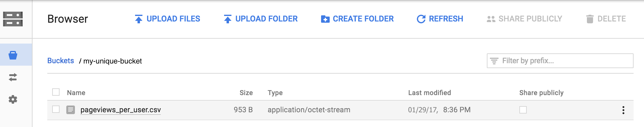Toggle the select-all checkbox in header
The height and width of the screenshot is (127, 644).
point(56,92)
